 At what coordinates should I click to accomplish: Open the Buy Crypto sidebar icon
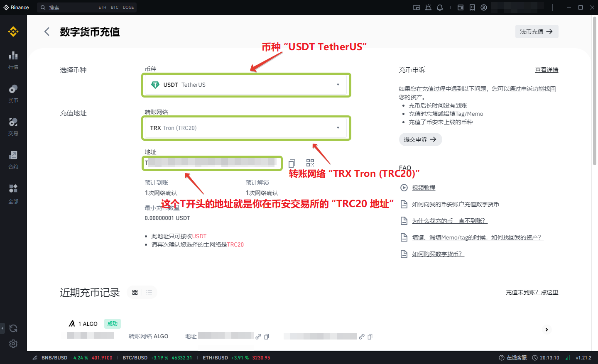point(13,93)
